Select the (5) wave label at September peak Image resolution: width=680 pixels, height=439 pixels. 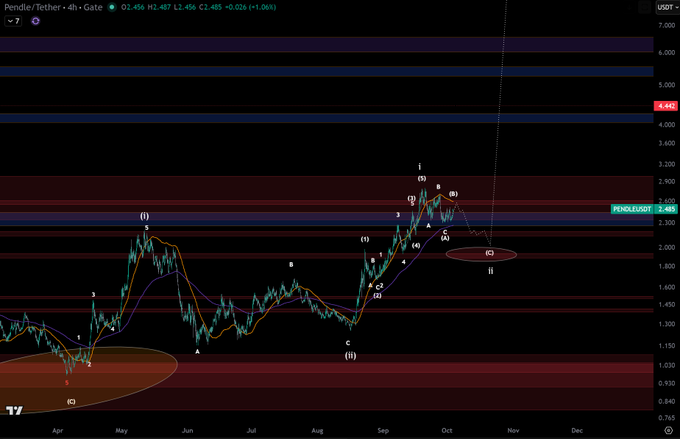click(422, 178)
